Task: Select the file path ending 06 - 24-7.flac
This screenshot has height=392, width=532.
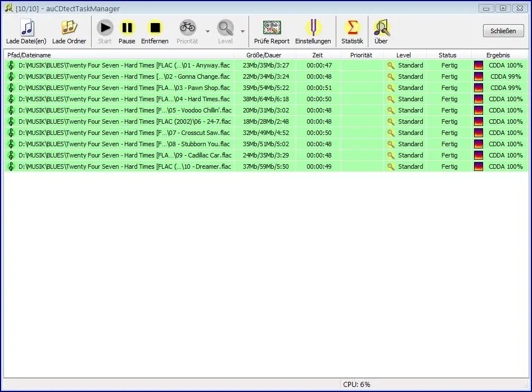Action: click(x=124, y=121)
